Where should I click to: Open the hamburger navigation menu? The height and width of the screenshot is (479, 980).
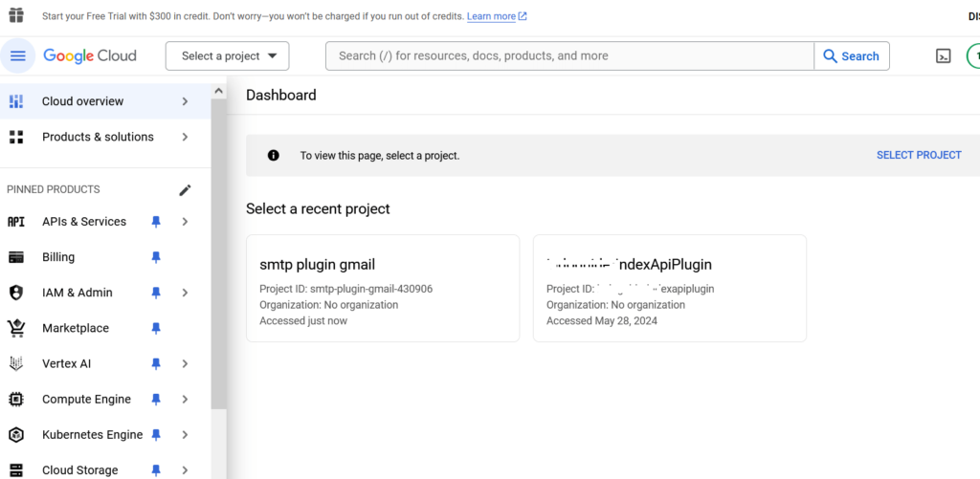17,55
